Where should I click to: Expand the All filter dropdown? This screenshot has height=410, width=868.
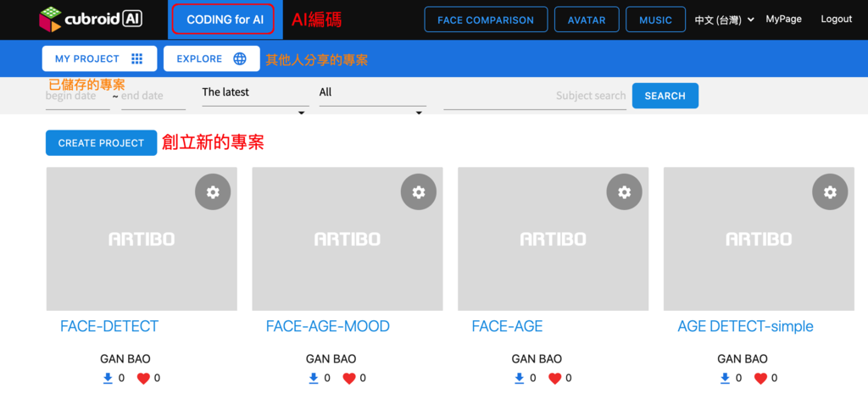373,95
